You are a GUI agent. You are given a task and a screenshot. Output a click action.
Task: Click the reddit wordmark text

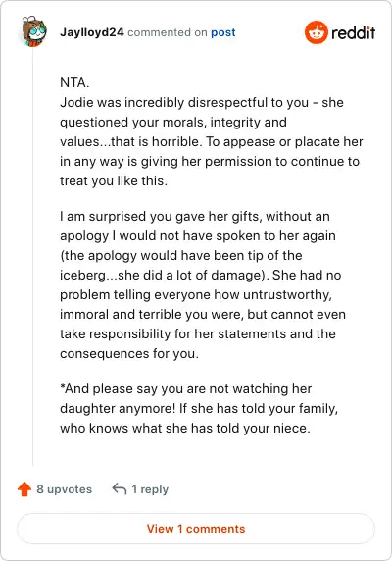click(354, 33)
